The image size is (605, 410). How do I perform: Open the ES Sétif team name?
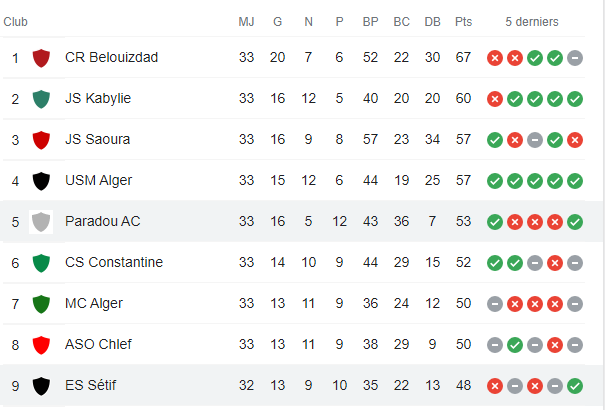pyautogui.click(x=91, y=386)
